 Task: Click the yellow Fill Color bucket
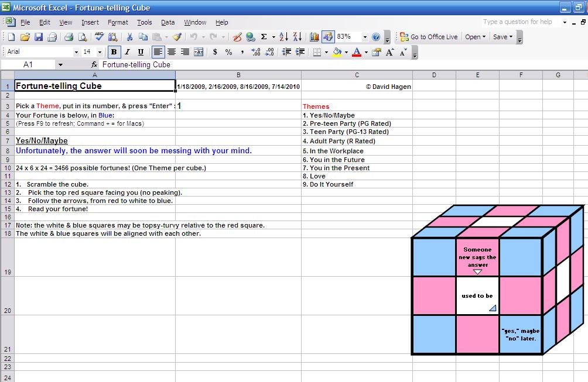click(x=337, y=52)
